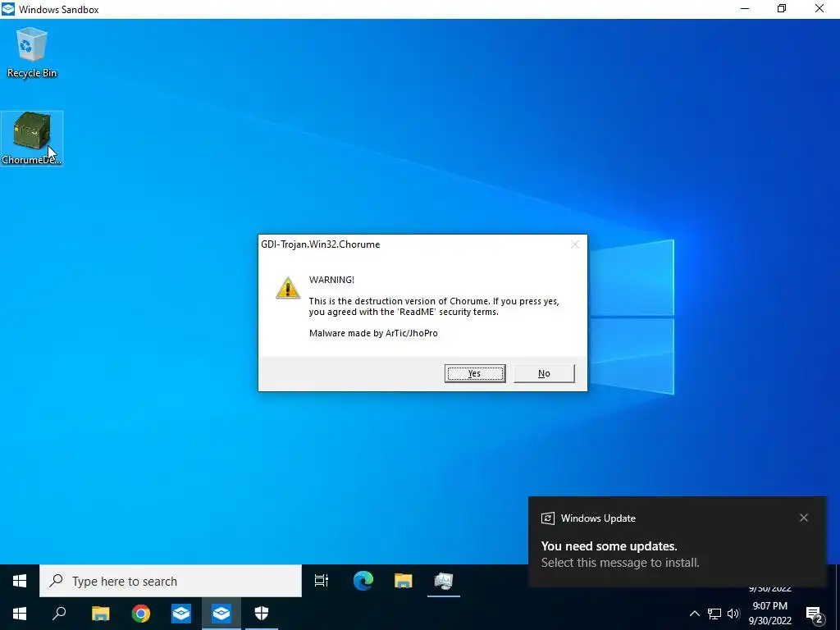Open host notification center icon
Image resolution: width=840 pixels, height=630 pixels.
pyautogui.click(x=815, y=614)
